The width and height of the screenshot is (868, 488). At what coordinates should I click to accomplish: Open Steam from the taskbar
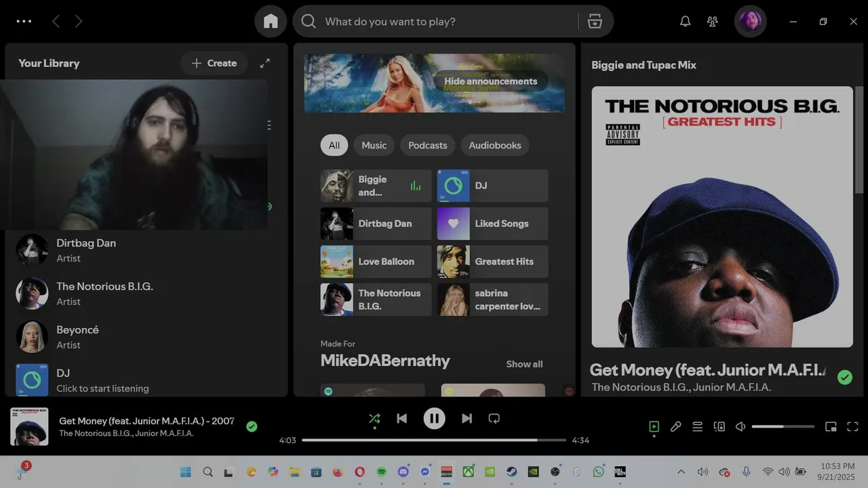click(511, 472)
